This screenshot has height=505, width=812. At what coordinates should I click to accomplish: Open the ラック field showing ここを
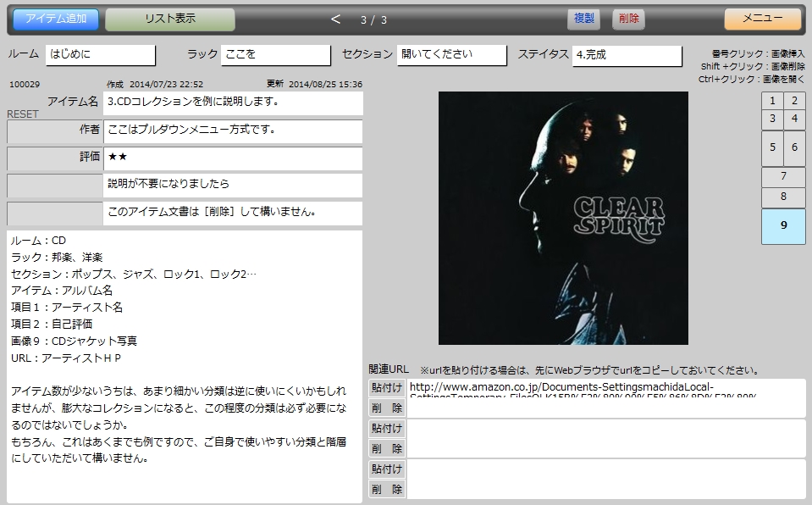click(x=275, y=54)
